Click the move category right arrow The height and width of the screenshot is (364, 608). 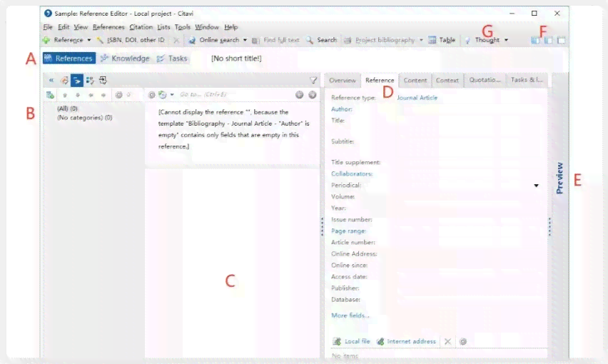point(103,95)
